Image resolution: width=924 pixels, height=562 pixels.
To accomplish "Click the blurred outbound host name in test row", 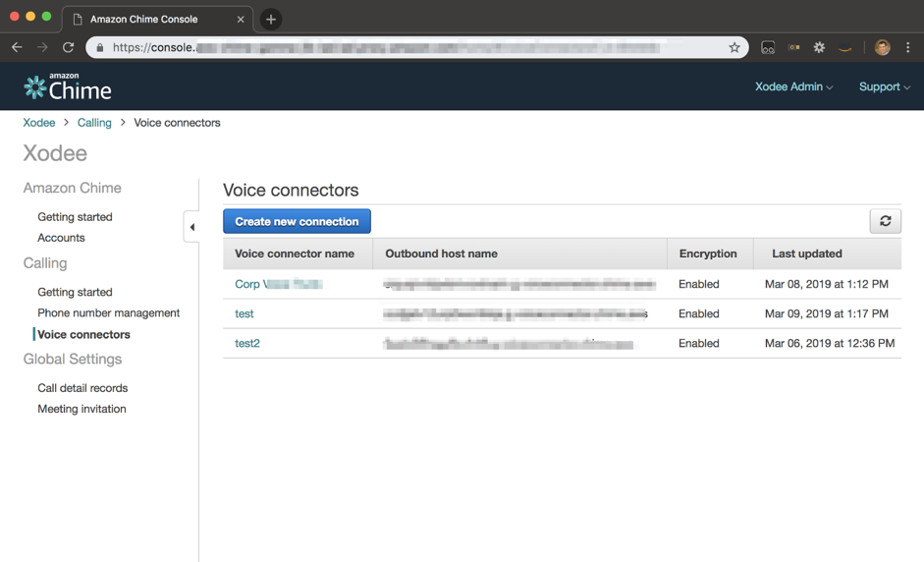I will 516,313.
